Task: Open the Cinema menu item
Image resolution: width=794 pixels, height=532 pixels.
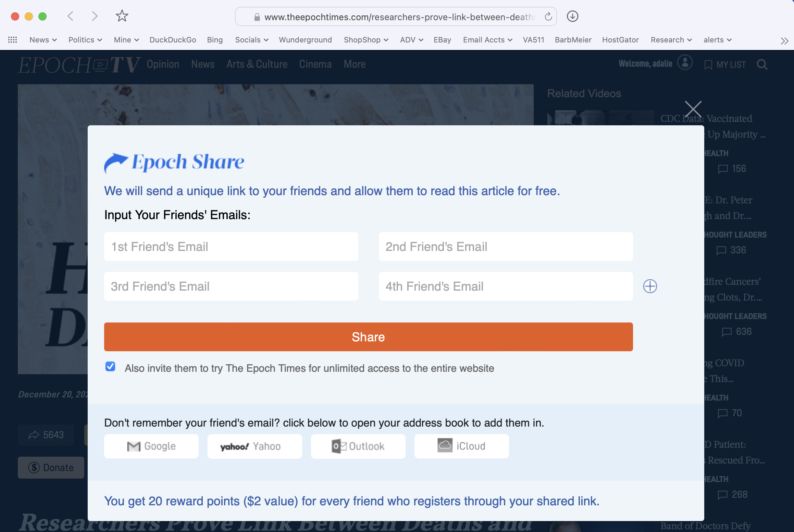Action: click(315, 64)
